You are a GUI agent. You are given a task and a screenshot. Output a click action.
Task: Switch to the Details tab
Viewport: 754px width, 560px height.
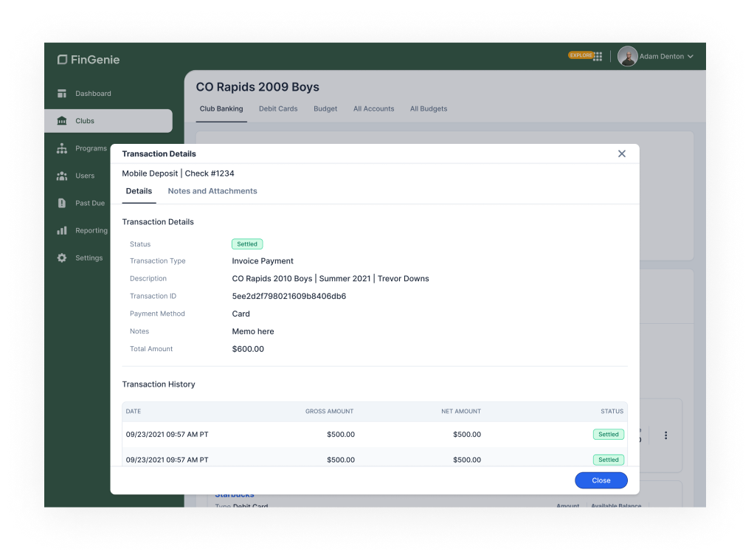(139, 191)
